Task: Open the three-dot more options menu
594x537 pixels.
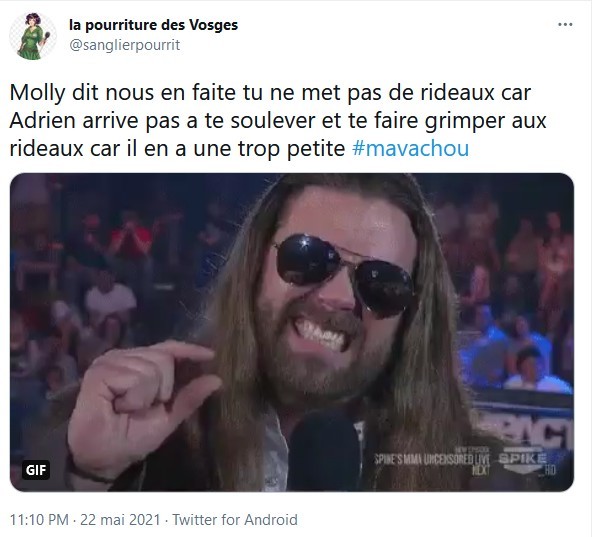Action: 565,25
